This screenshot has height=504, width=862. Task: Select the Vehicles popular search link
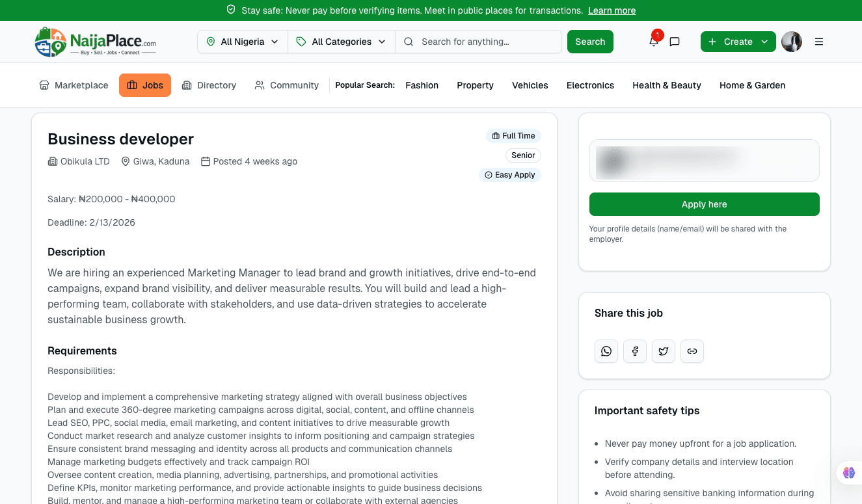[530, 85]
